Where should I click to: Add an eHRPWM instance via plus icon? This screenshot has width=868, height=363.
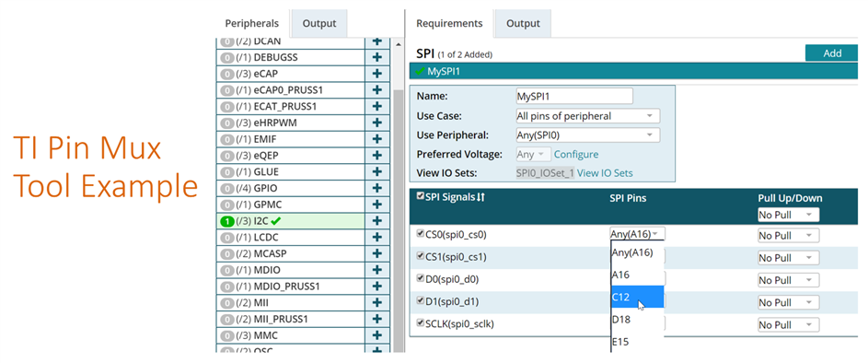[377, 123]
